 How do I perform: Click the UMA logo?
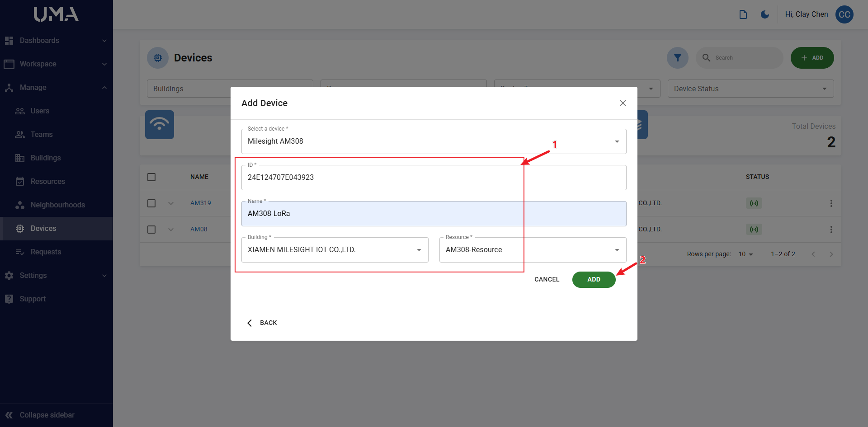point(56,14)
